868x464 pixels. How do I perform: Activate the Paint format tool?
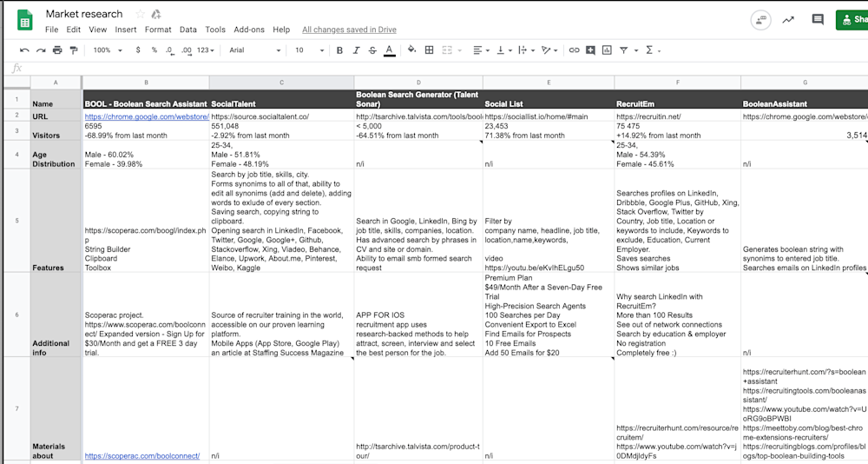(74, 50)
